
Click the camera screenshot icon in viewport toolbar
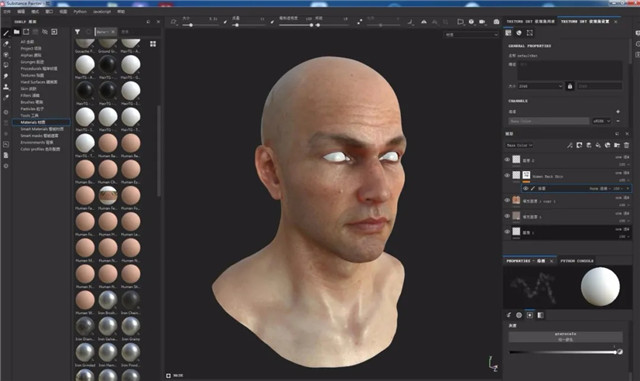coord(496,22)
